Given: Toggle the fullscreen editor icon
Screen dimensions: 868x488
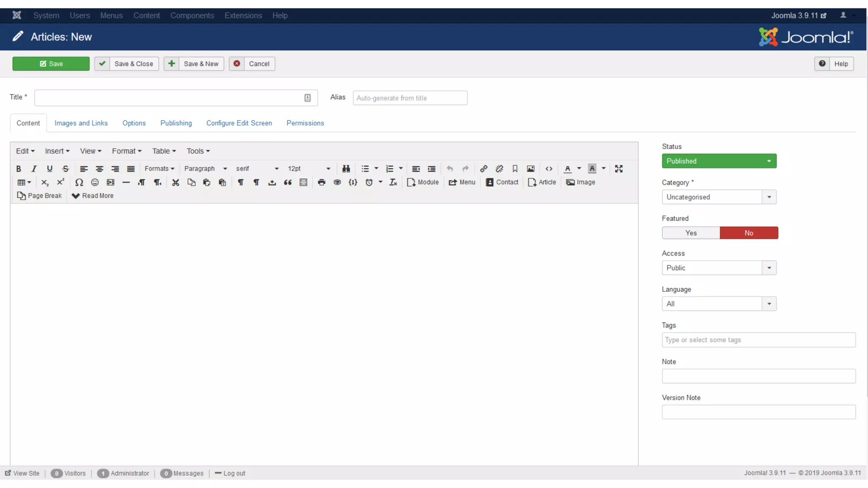Looking at the screenshot, I should (618, 169).
